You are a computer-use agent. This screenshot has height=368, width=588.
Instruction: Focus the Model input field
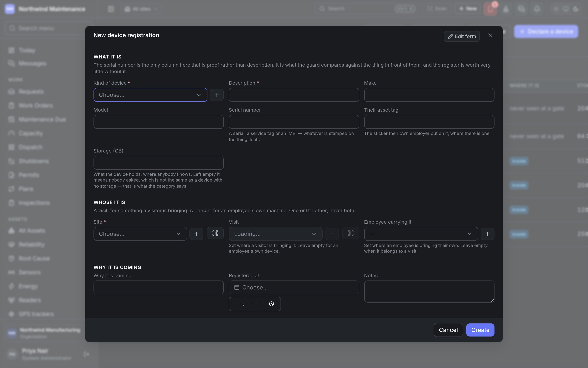click(158, 122)
